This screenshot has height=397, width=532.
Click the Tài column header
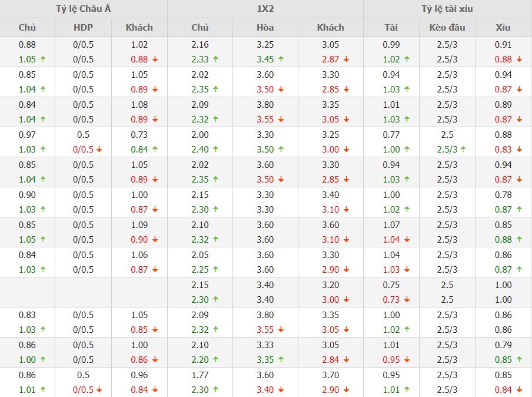click(391, 27)
